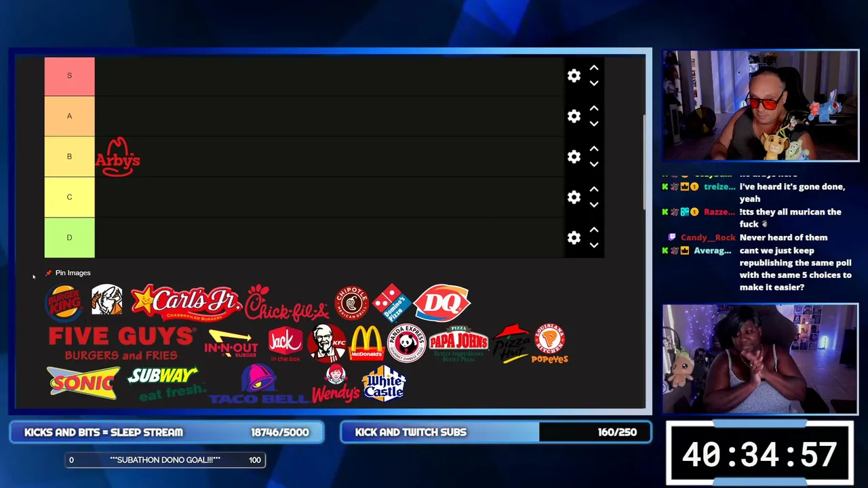Select the Burger King logo
The image size is (868, 488).
click(64, 302)
